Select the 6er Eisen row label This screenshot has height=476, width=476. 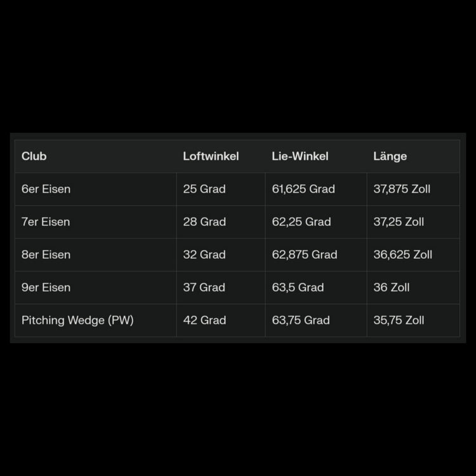[x=46, y=189]
